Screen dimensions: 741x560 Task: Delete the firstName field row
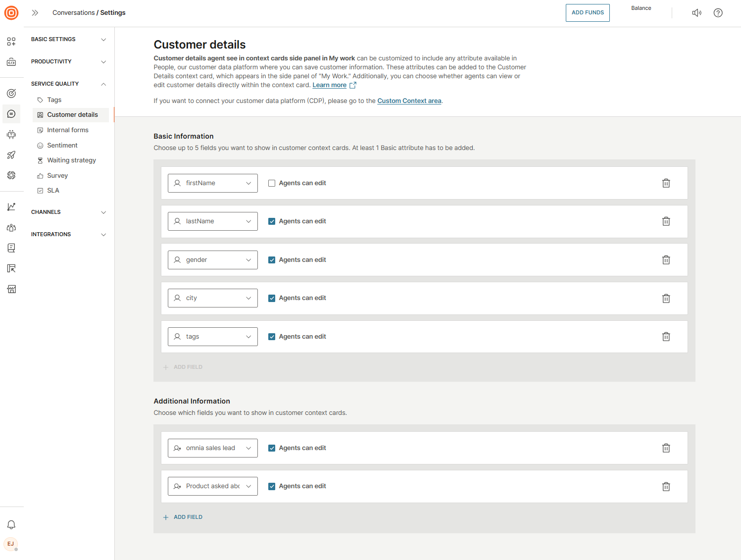666,183
